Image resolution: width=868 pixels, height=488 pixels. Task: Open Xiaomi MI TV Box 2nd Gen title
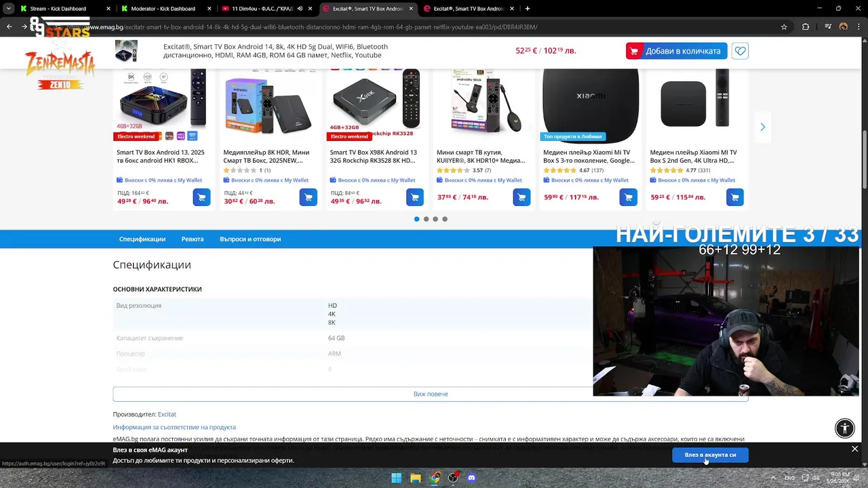694,157
